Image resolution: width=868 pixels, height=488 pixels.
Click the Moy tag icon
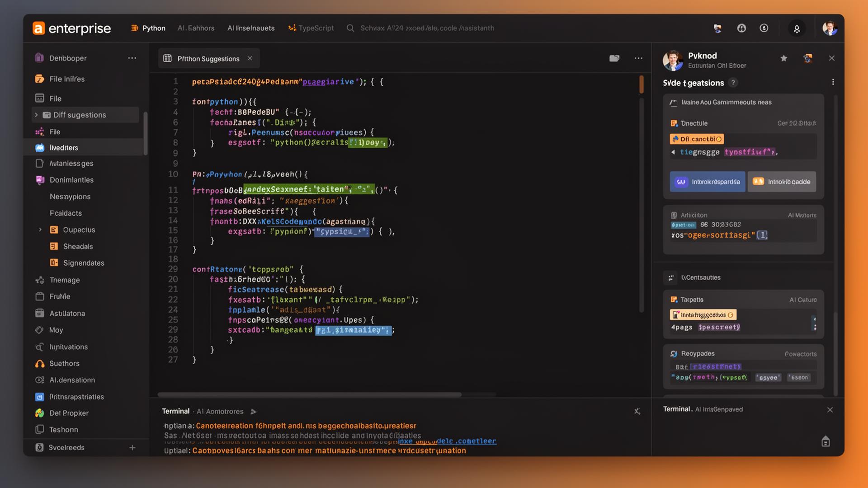(x=39, y=330)
